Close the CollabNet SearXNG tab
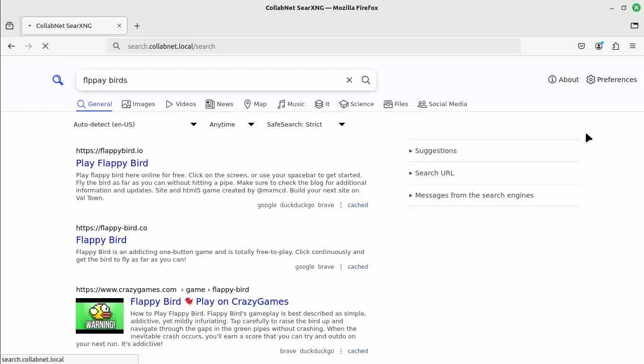 (119, 26)
